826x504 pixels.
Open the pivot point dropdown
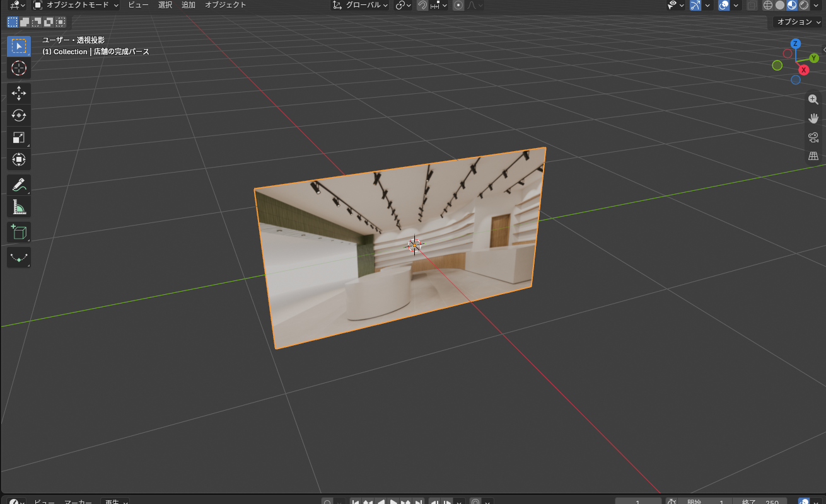pyautogui.click(x=403, y=5)
